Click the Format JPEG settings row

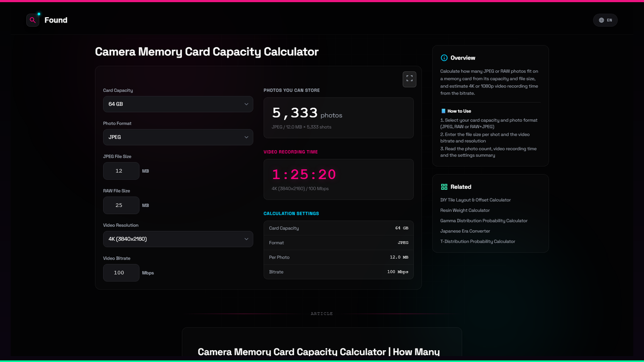pyautogui.click(x=339, y=243)
